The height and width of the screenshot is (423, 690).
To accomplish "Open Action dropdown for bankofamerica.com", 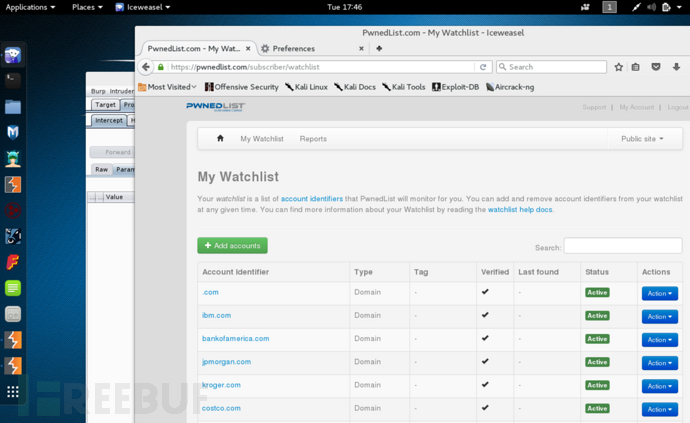I will pyautogui.click(x=660, y=340).
